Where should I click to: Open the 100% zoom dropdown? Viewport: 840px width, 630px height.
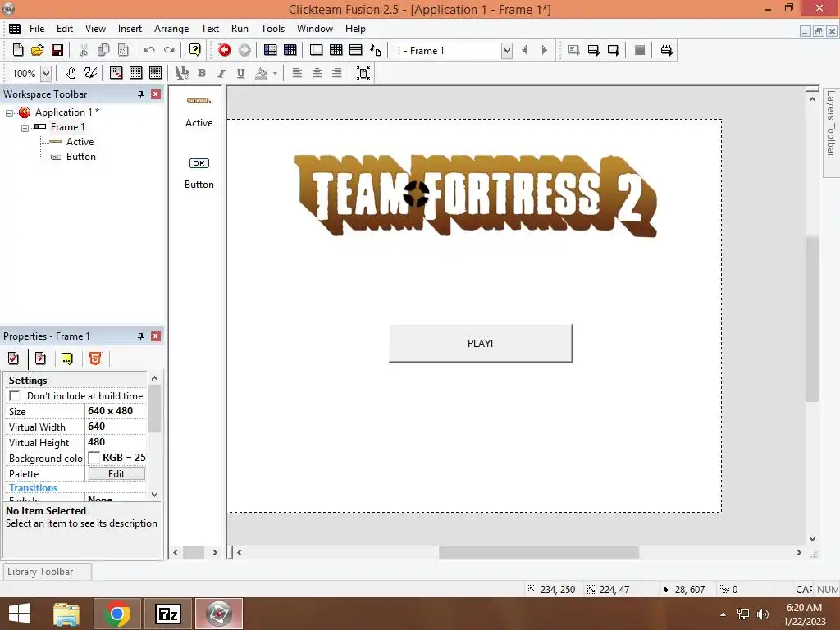point(46,73)
